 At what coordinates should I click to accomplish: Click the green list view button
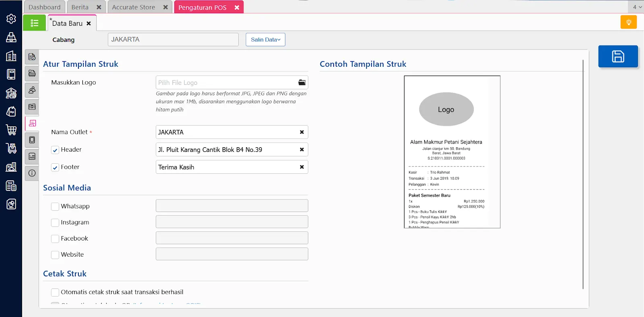35,23
